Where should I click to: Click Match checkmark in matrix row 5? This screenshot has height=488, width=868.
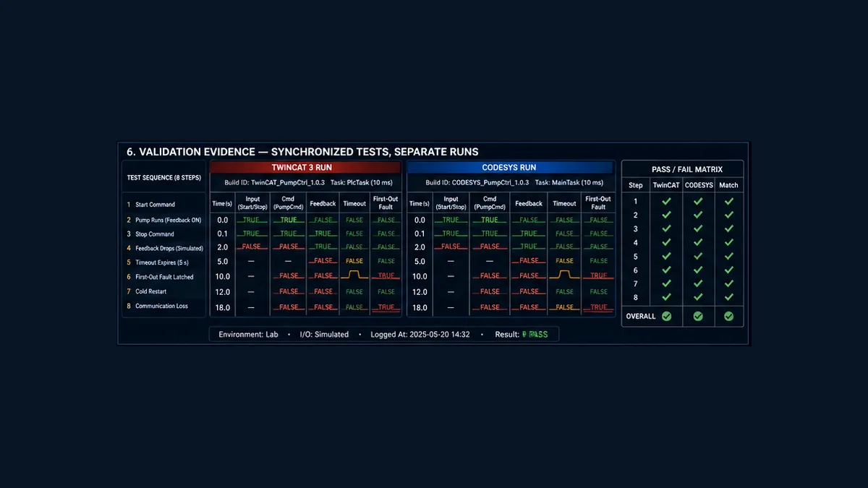728,257
